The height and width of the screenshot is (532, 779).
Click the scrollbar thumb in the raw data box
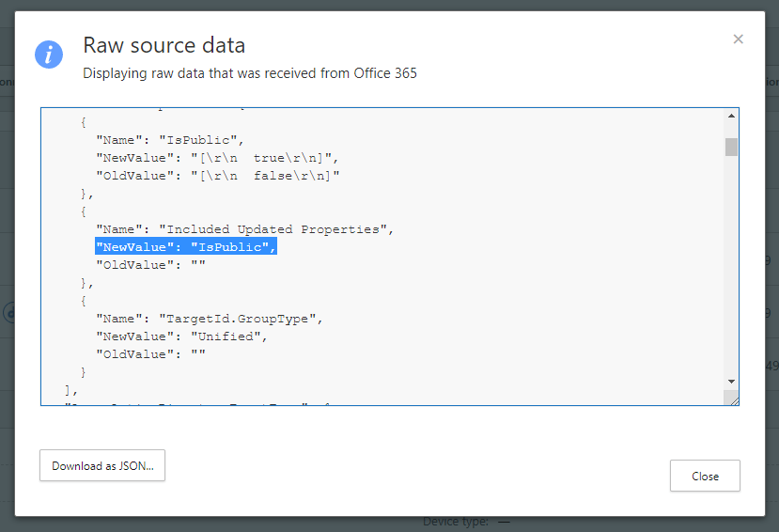pos(731,147)
